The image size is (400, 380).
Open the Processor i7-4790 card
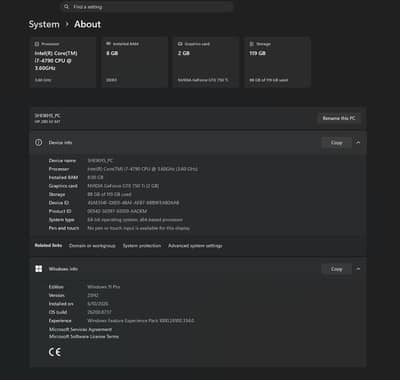click(x=63, y=62)
